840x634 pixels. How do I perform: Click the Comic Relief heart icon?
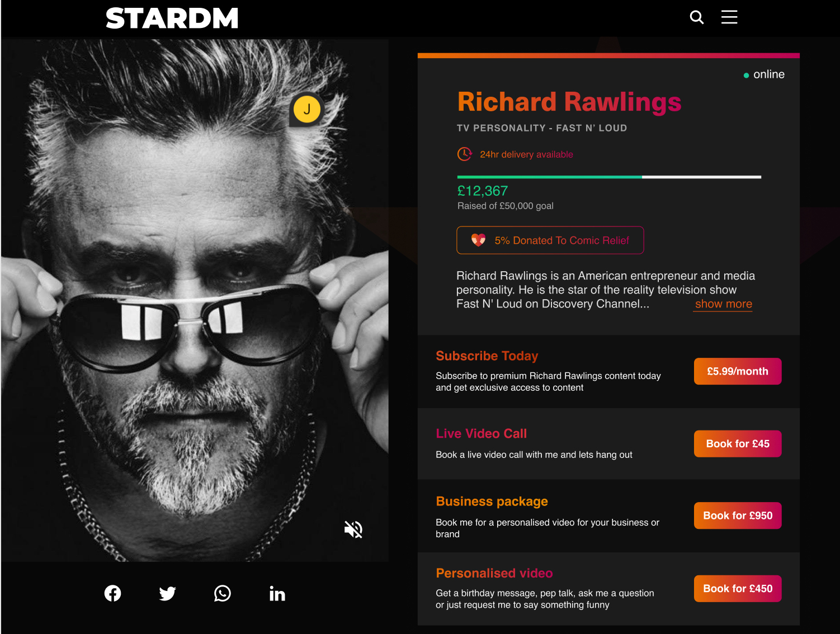click(478, 240)
